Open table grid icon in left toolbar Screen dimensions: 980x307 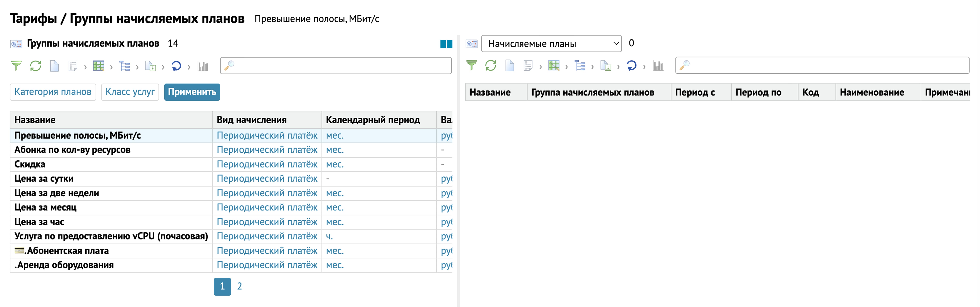tap(99, 66)
